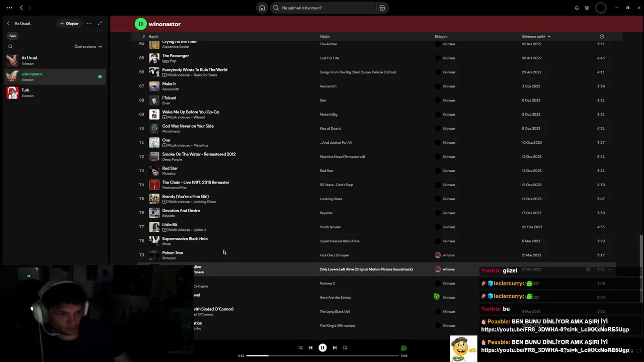Expand the library panel to full view
The image size is (644, 362).
100,23
